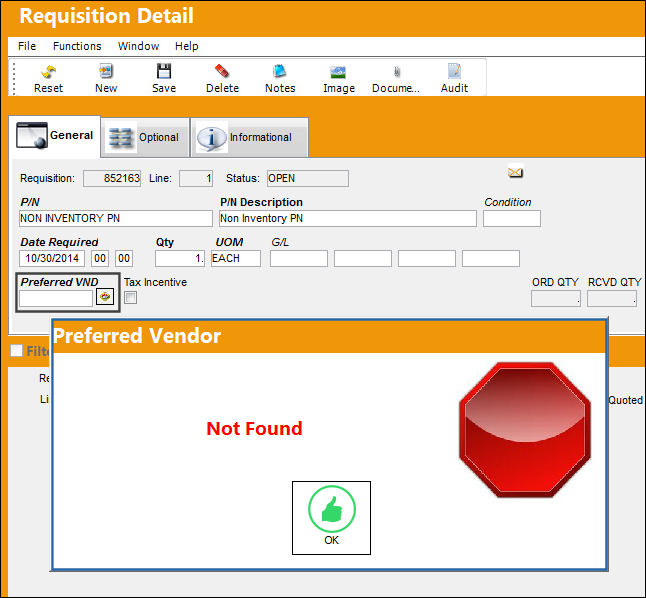Click the P/N Description field
The image size is (646, 598).
tap(348, 218)
